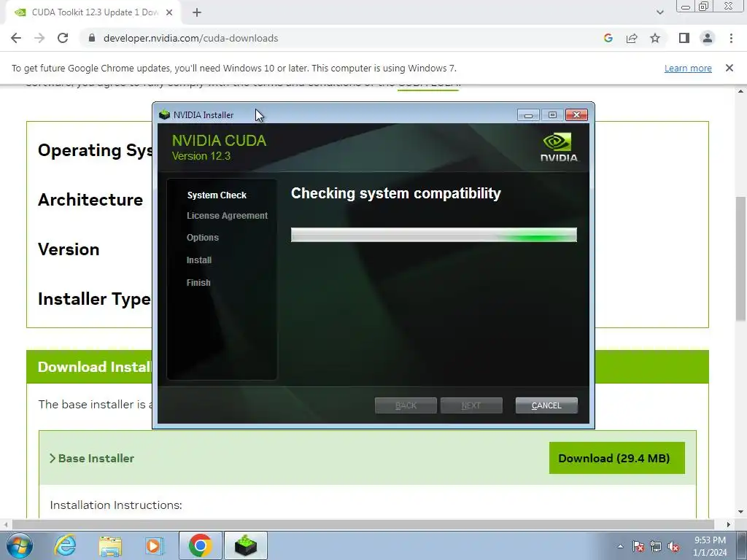This screenshot has width=747, height=560.
Task: Select Finish step in installer sidebar
Action: (x=198, y=282)
